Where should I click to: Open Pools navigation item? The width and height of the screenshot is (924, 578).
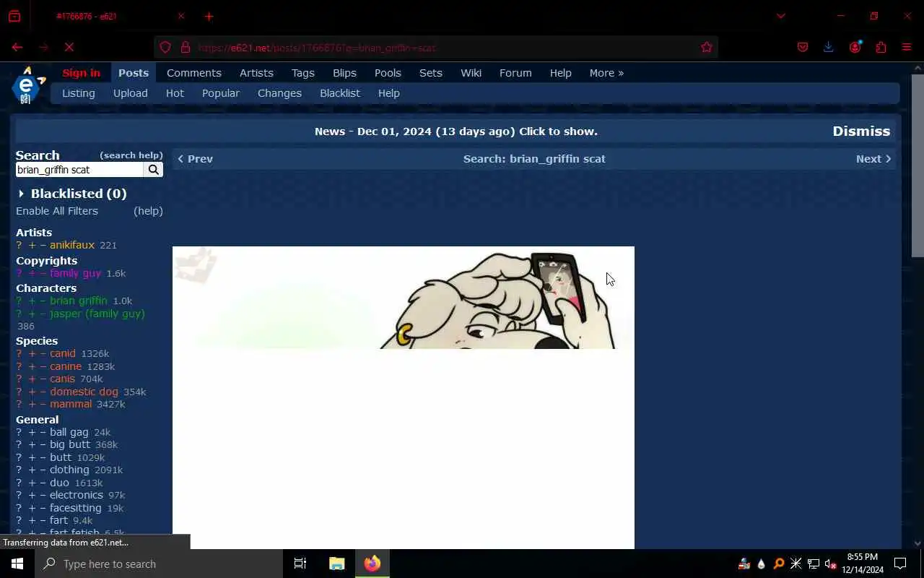pyautogui.click(x=388, y=73)
